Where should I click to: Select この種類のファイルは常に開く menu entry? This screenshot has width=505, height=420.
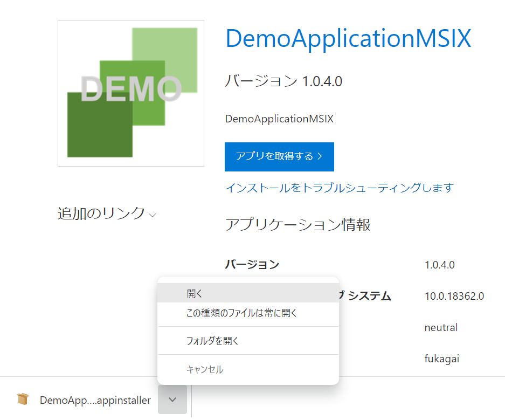(248, 313)
